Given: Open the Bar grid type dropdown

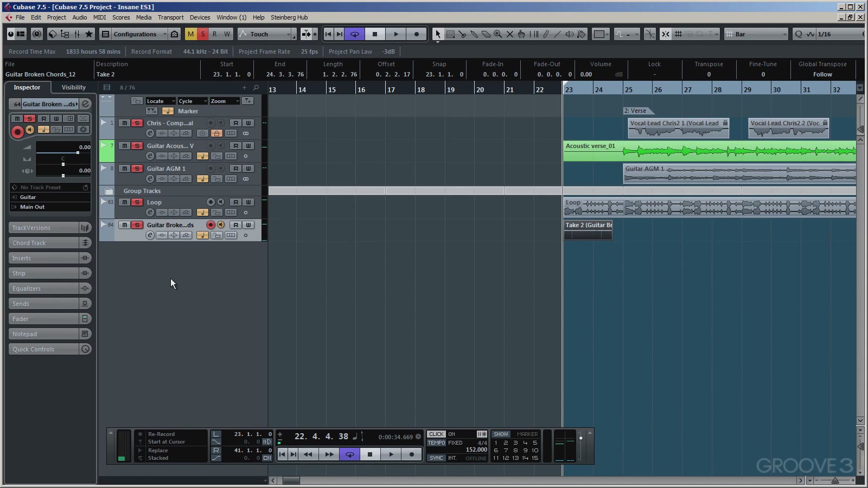Looking at the screenshot, I should click(x=757, y=34).
